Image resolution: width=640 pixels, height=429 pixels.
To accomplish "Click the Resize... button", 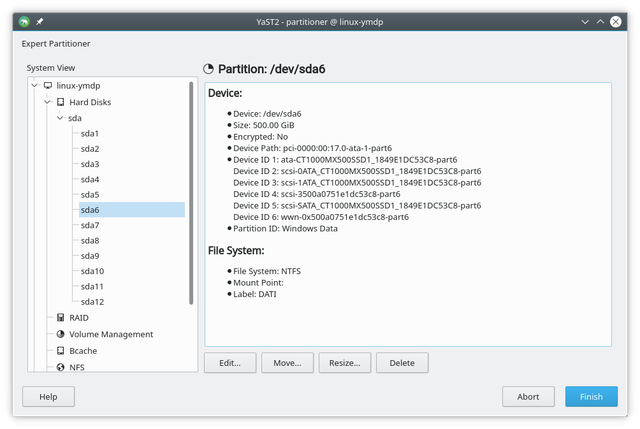I will (x=345, y=363).
